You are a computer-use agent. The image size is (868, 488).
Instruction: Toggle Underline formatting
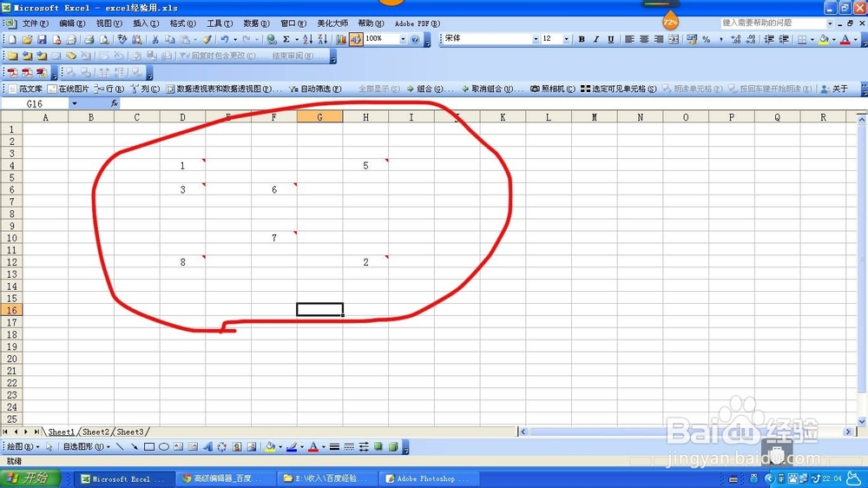[610, 39]
